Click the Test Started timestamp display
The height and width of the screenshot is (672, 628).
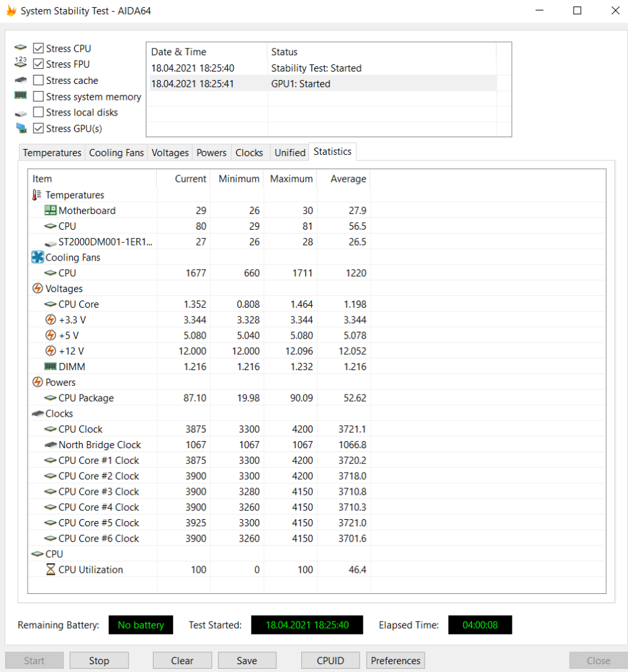(x=307, y=625)
